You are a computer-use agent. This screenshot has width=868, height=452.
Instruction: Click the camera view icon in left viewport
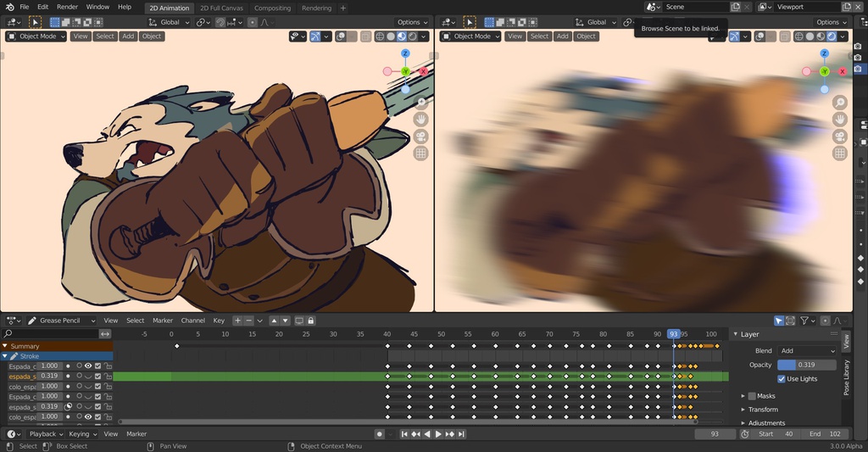coord(420,137)
